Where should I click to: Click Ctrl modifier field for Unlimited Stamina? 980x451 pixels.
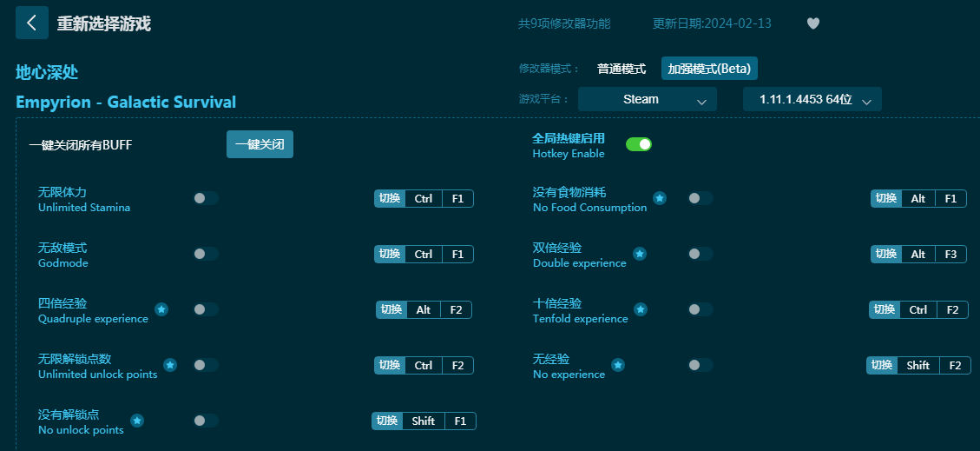[423, 199]
